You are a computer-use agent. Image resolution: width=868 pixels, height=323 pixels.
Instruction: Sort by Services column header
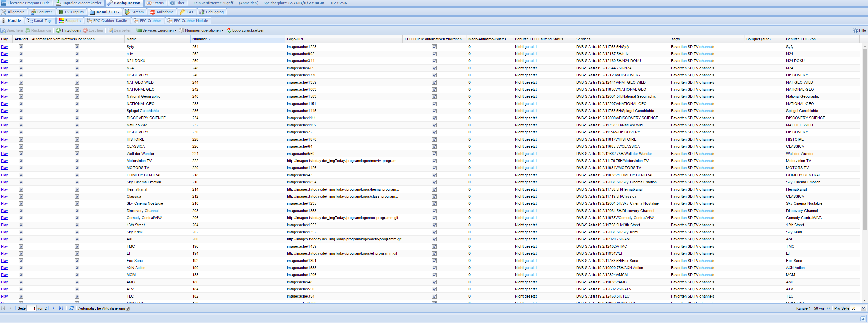pyautogui.click(x=621, y=39)
